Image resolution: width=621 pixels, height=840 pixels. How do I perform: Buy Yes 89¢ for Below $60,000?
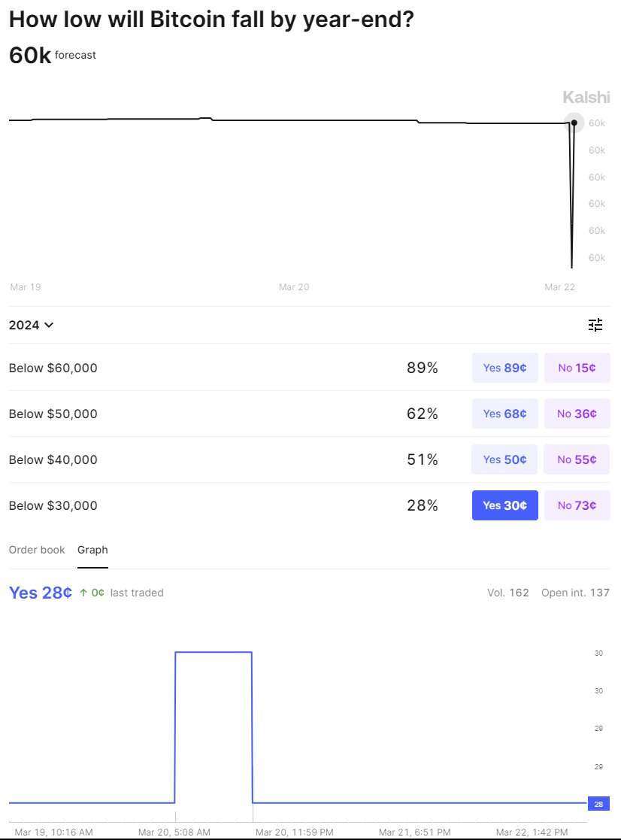[504, 368]
